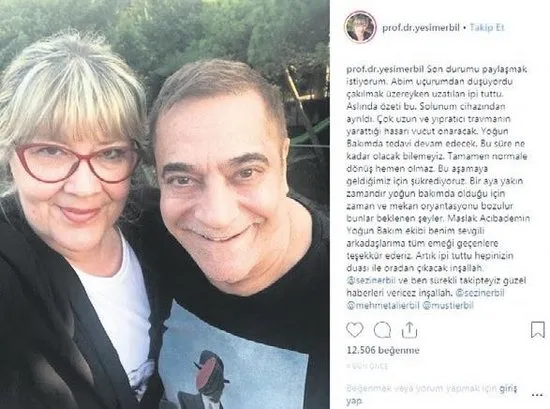This screenshot has width=550, height=409.
Task: Share the post using the upload arrow icon
Action: [x=409, y=330]
